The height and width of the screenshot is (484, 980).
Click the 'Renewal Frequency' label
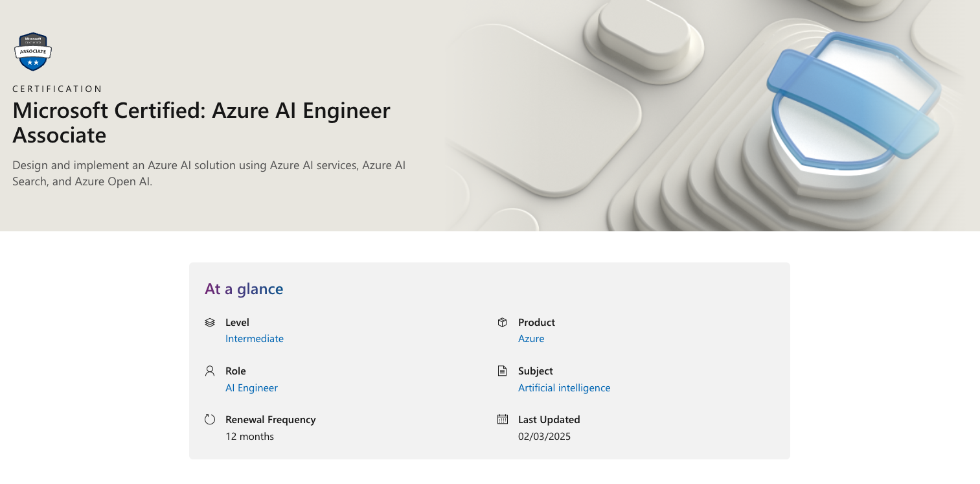pyautogui.click(x=271, y=419)
